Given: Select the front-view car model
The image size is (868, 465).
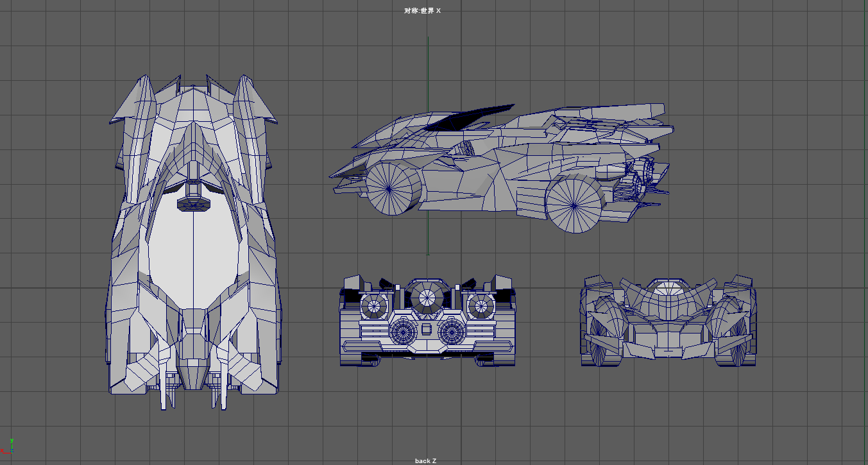Looking at the screenshot, I should [x=668, y=321].
